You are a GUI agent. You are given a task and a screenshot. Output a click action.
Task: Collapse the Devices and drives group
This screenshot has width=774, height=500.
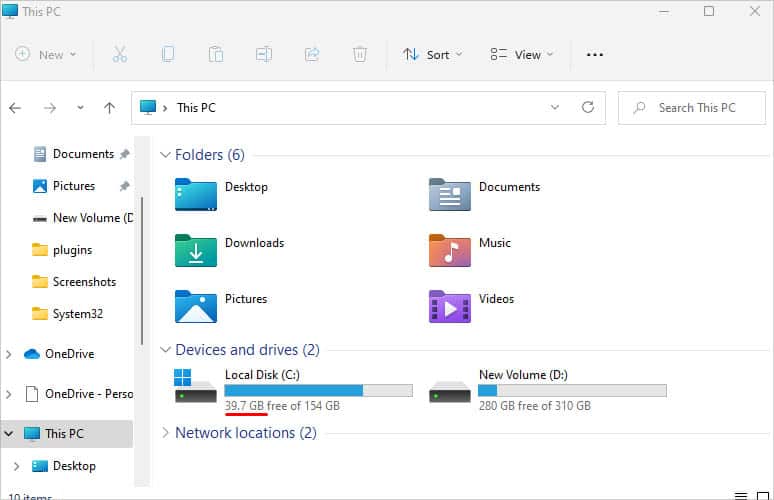[165, 349]
